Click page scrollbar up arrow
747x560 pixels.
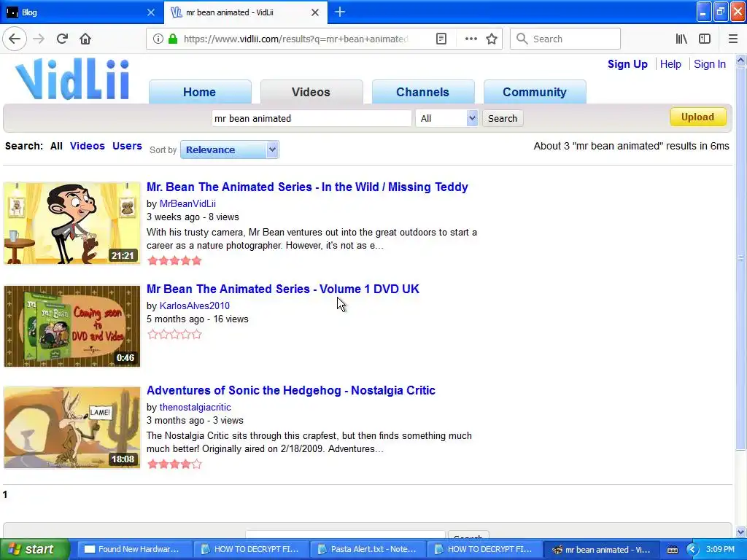pyautogui.click(x=741, y=60)
